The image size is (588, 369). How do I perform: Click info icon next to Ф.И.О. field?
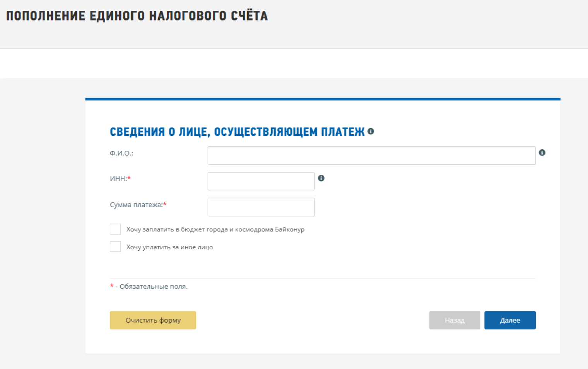[x=542, y=153]
